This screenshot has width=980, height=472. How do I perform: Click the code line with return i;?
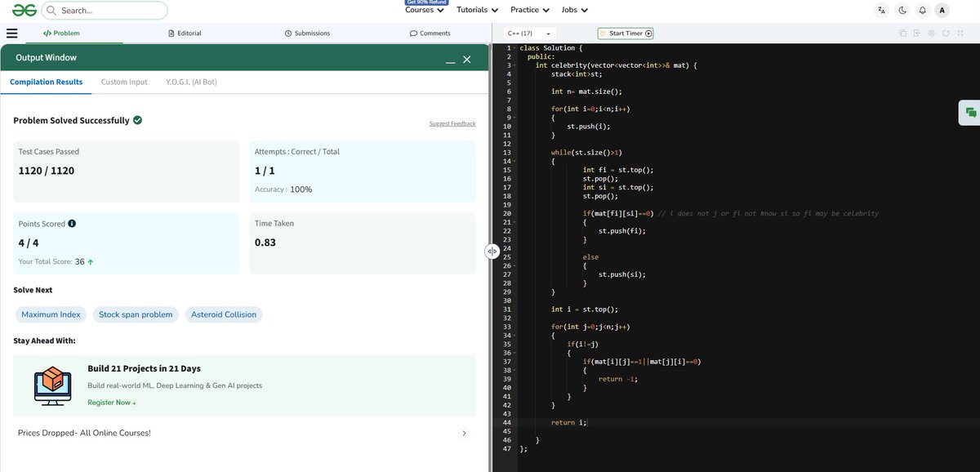click(x=568, y=422)
